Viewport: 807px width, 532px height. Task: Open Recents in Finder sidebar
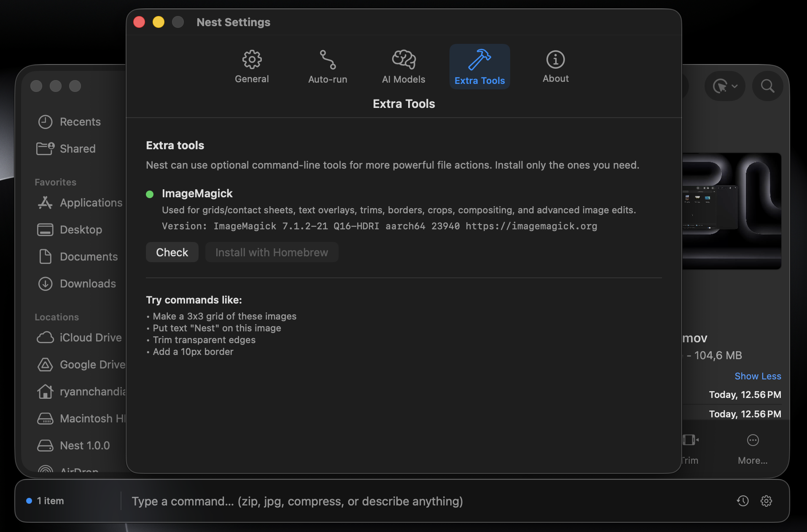(80, 122)
